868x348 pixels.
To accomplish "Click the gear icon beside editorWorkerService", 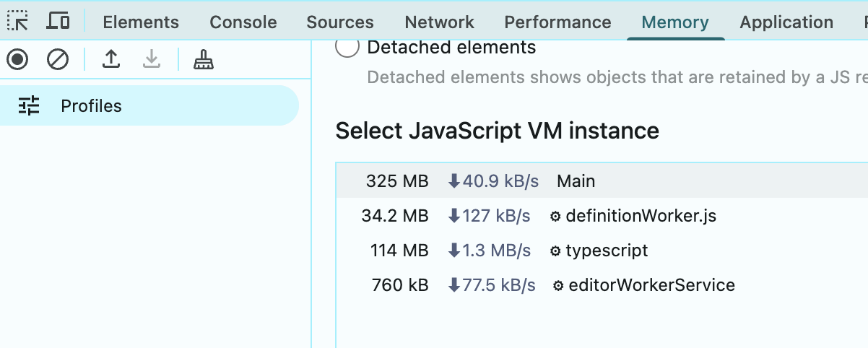I will click(558, 286).
